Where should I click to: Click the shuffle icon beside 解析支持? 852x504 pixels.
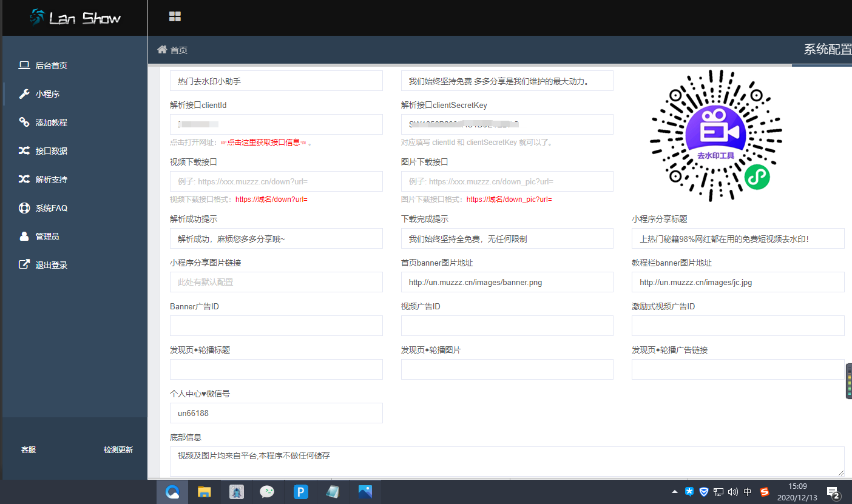[x=24, y=179]
